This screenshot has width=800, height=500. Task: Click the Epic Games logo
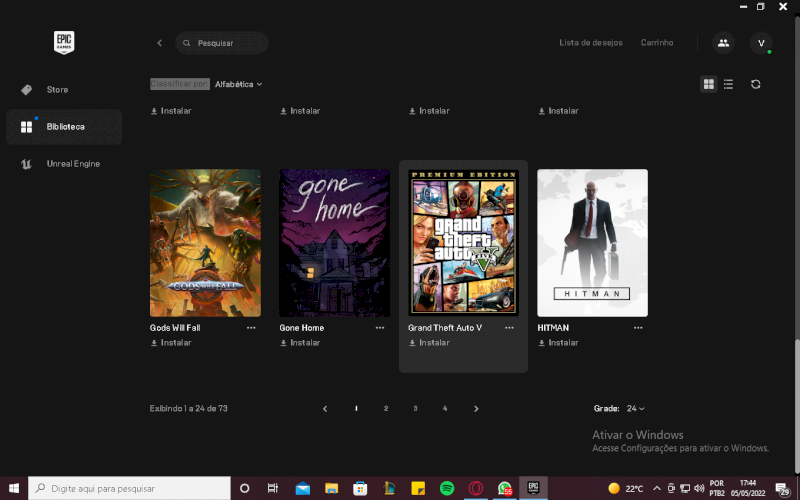pyautogui.click(x=65, y=42)
